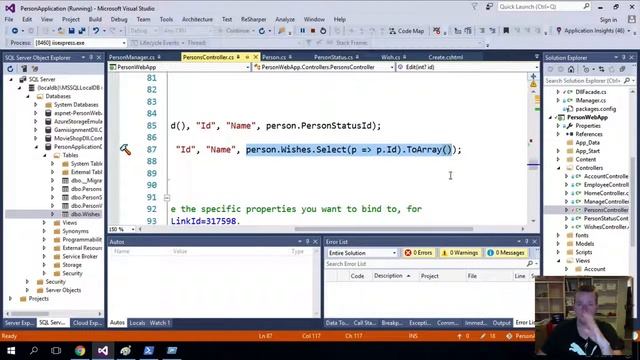The width and height of the screenshot is (640, 360).
Task: Toggle the 0 Warnings filter
Action: click(460, 253)
